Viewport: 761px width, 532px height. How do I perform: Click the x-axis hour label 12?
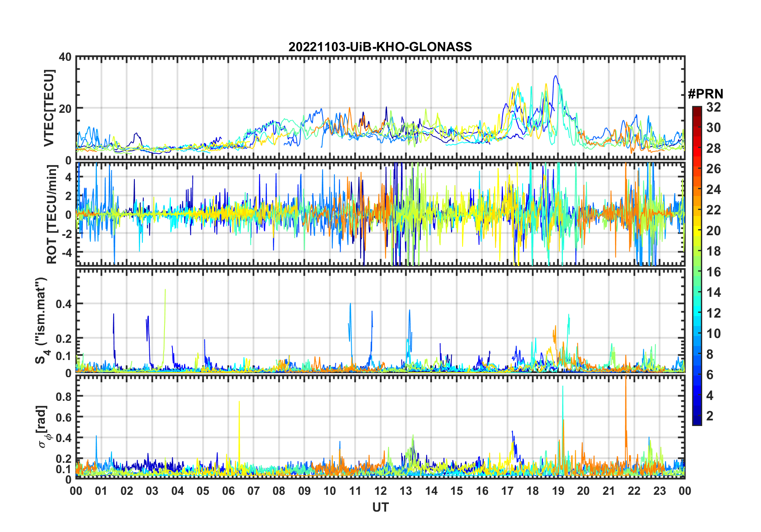[380, 491]
